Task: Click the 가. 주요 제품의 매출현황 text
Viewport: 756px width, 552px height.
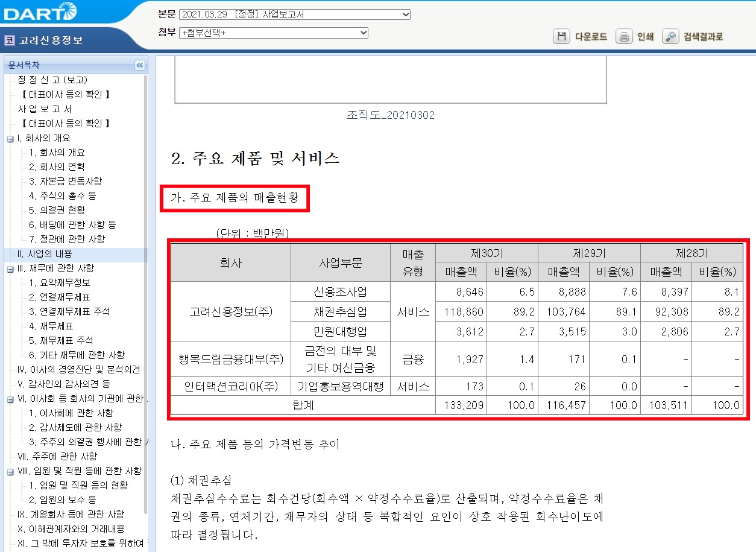Action: [x=235, y=198]
